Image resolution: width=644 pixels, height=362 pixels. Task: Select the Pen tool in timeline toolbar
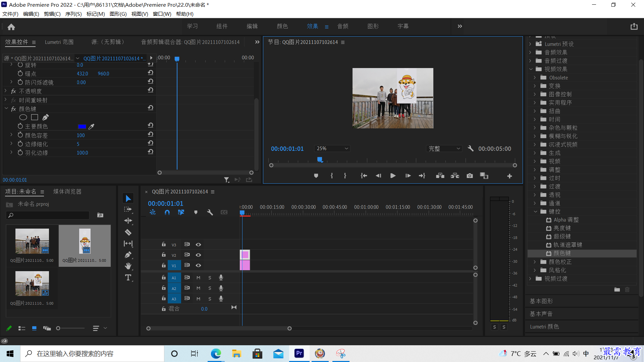coord(128,255)
